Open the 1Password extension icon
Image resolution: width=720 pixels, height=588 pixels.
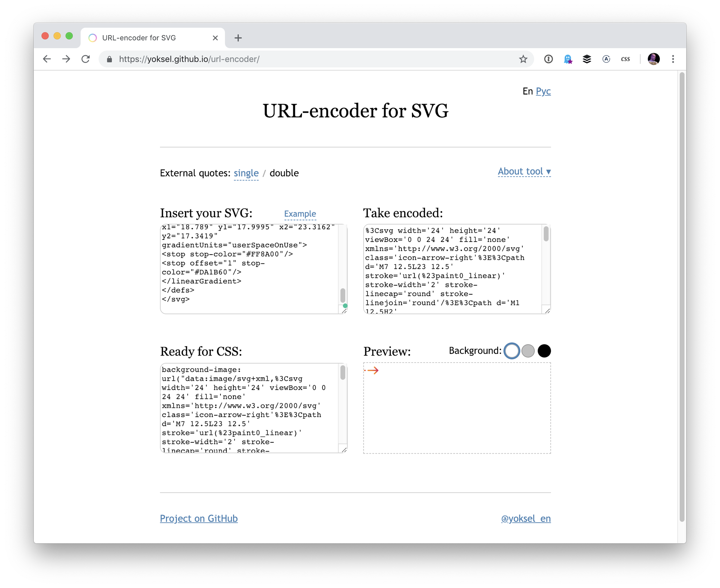(x=548, y=59)
